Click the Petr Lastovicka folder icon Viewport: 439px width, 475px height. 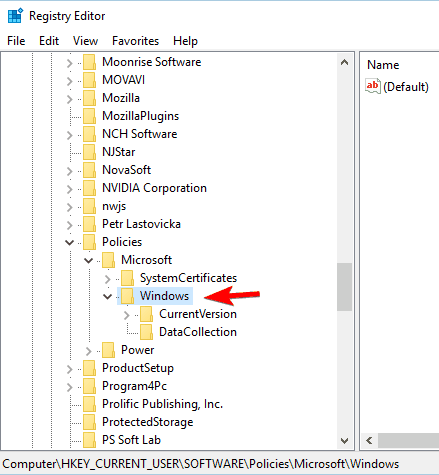(x=89, y=224)
